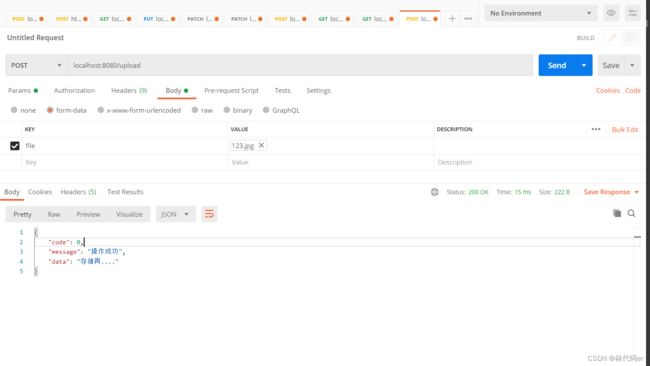Open the JSON format dropdown
The image size is (650, 366).
176,214
